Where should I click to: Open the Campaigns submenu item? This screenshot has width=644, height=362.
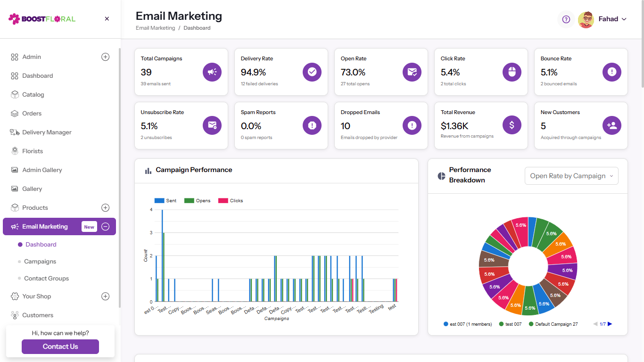[x=40, y=262]
